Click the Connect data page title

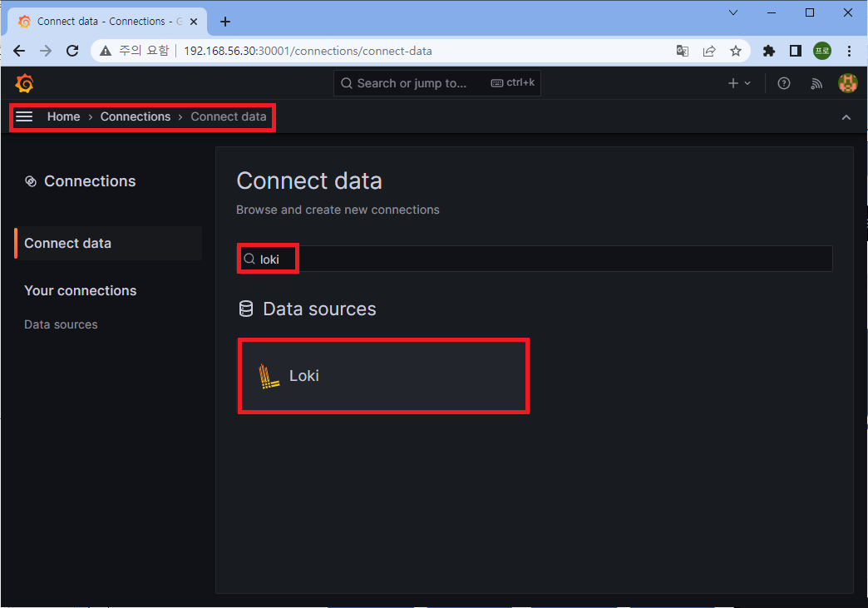coord(309,181)
